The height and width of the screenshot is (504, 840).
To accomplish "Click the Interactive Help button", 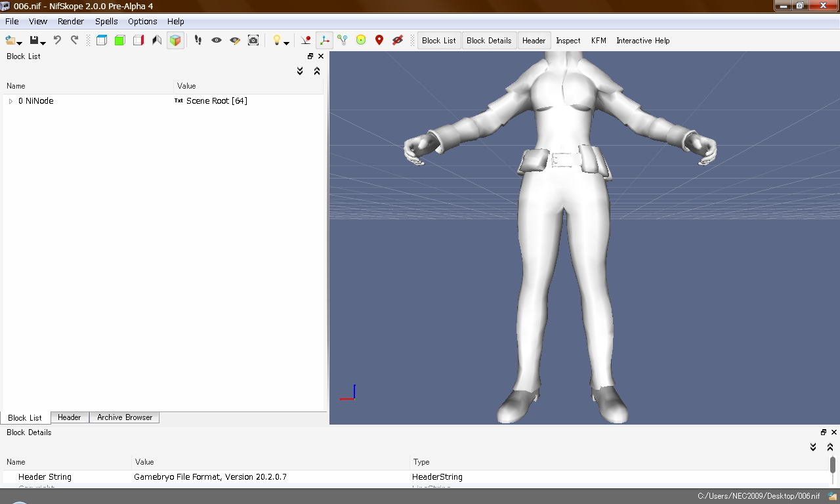I will (x=642, y=40).
